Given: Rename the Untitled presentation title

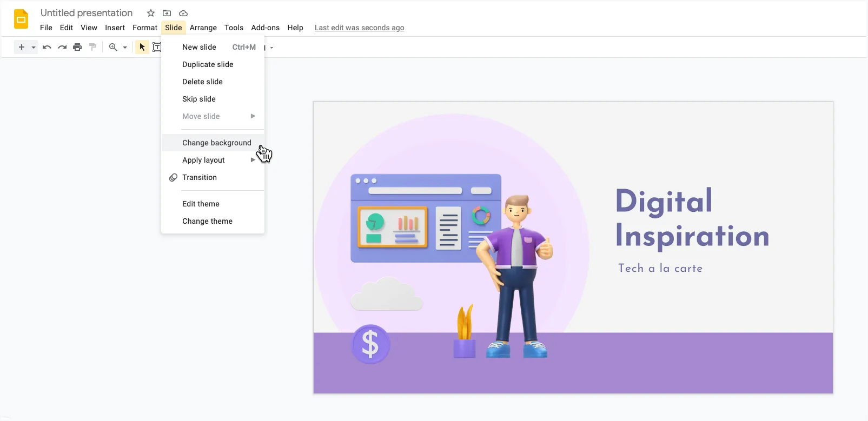Looking at the screenshot, I should [x=87, y=13].
